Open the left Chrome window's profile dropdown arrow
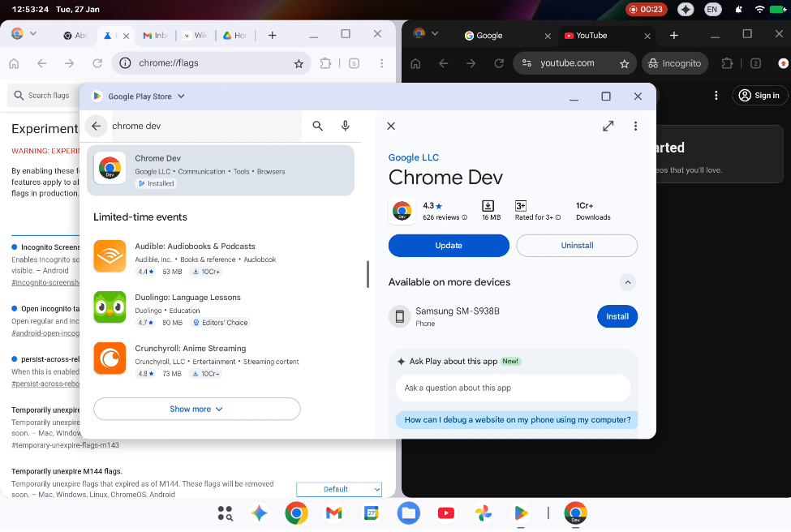 pyautogui.click(x=33, y=34)
